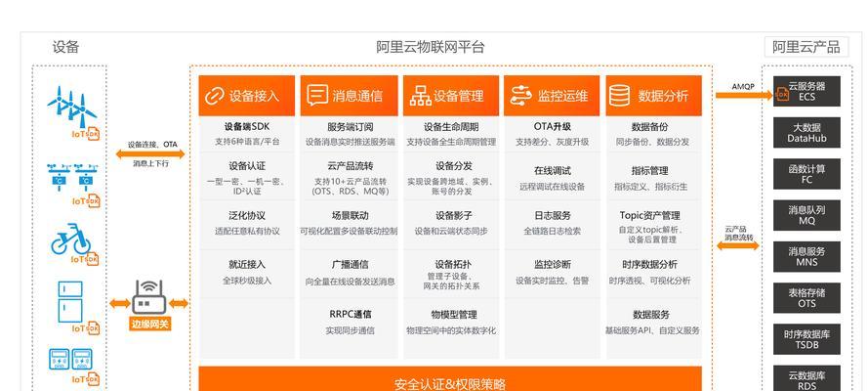Screen dimensions: 868x391
Task: Click the 广播通信 item
Action: click(350, 264)
